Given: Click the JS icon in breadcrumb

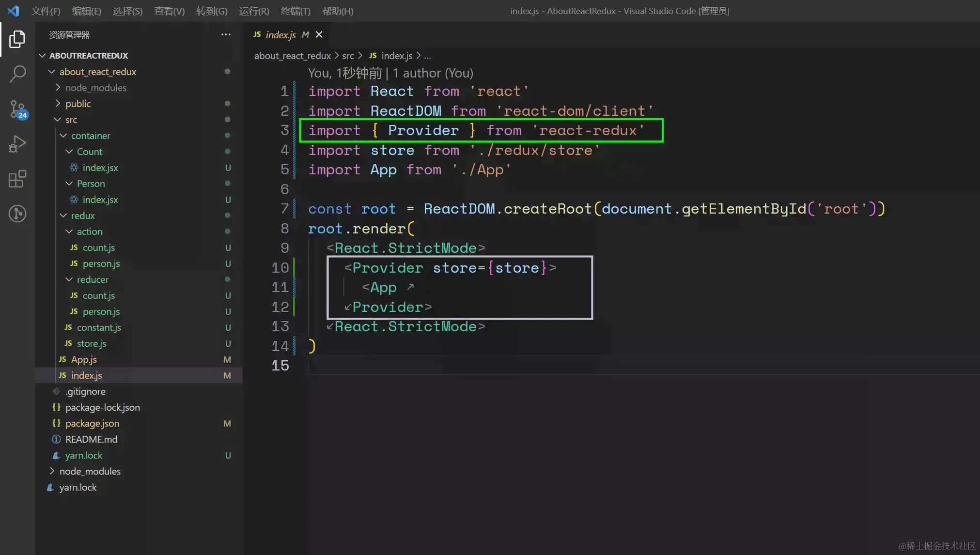Looking at the screenshot, I should point(373,56).
